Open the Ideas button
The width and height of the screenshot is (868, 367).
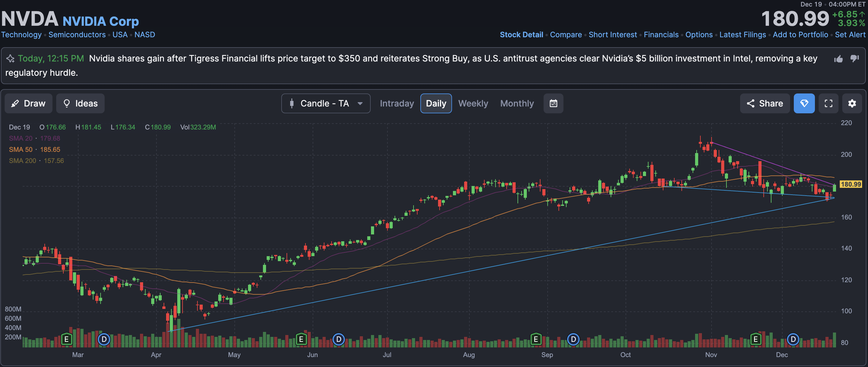80,103
